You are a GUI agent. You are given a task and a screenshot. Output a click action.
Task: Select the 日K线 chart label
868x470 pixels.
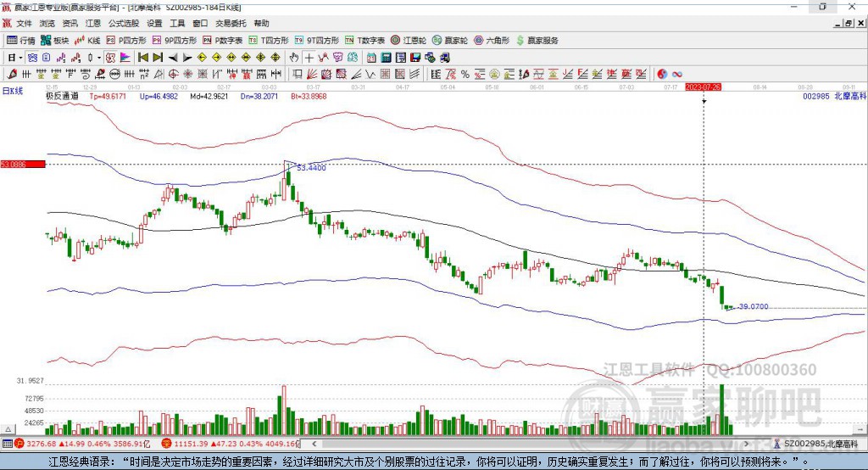tap(13, 91)
